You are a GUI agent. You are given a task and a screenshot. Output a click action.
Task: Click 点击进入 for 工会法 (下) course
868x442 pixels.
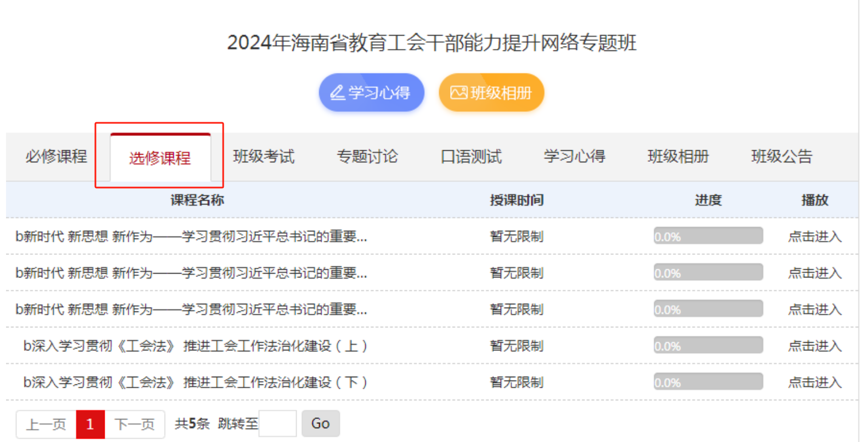coord(814,382)
